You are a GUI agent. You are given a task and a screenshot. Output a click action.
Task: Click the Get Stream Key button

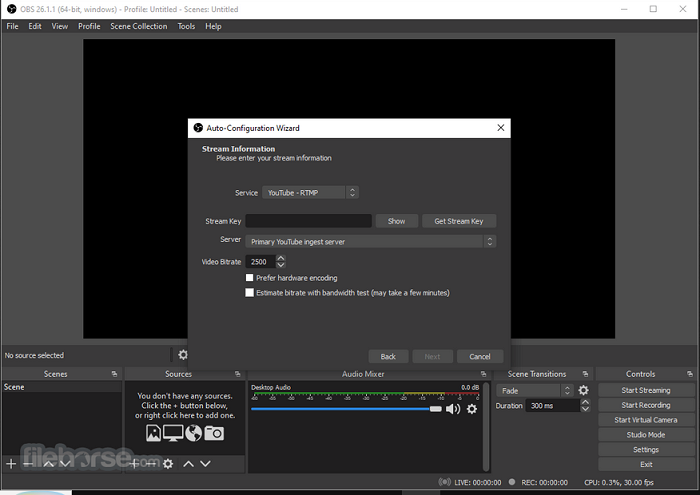458,221
